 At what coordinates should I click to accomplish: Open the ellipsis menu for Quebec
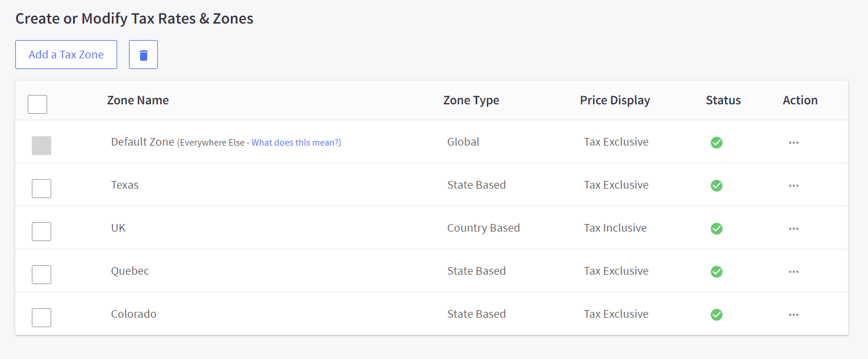coord(793,271)
